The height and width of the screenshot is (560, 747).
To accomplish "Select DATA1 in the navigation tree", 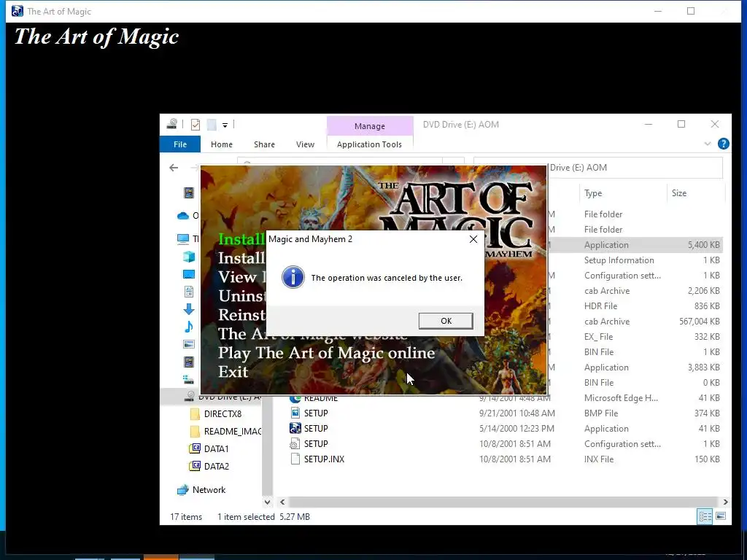I will [216, 448].
